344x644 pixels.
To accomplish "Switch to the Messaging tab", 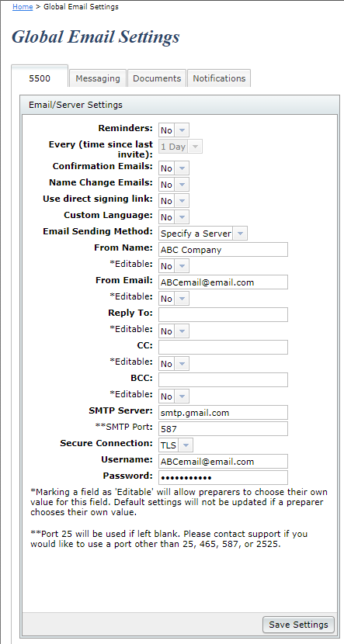I will click(98, 78).
